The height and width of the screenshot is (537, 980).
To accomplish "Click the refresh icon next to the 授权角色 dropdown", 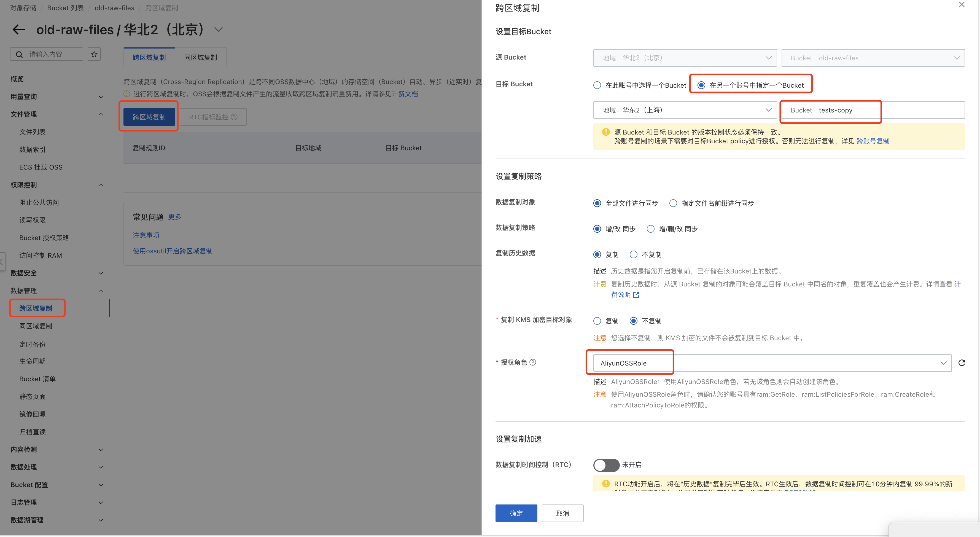I will 962,363.
